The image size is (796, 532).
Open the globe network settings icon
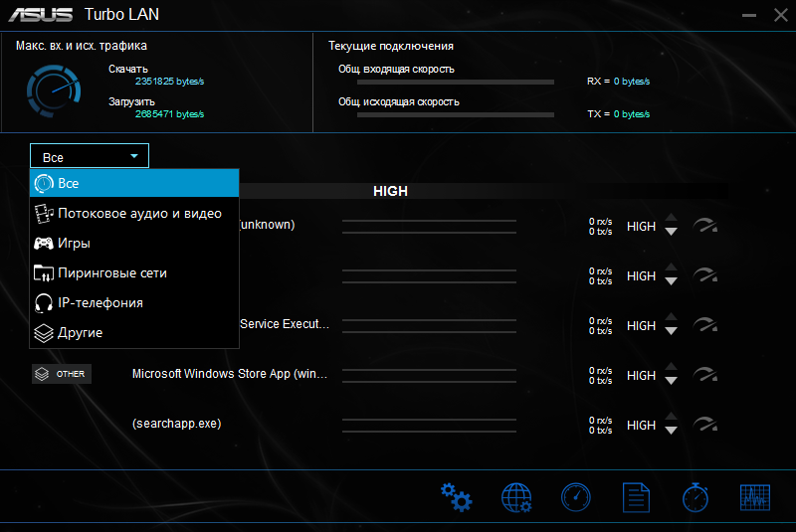click(x=516, y=497)
